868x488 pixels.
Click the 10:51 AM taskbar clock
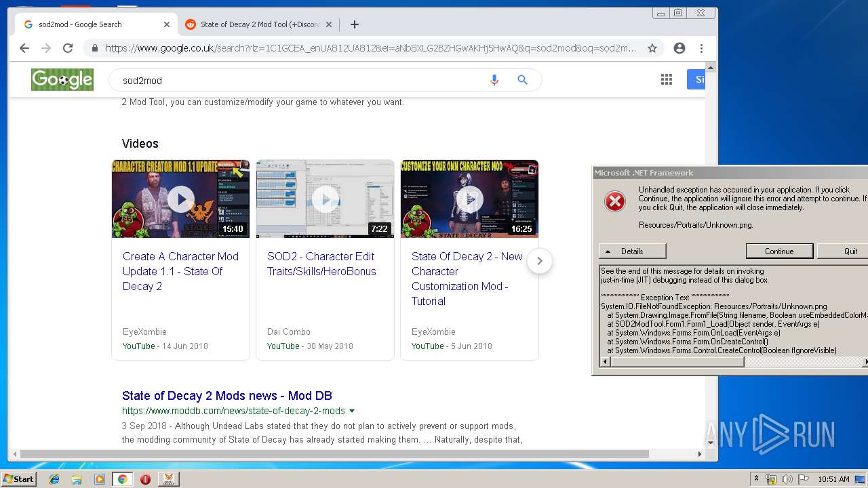pyautogui.click(x=833, y=479)
